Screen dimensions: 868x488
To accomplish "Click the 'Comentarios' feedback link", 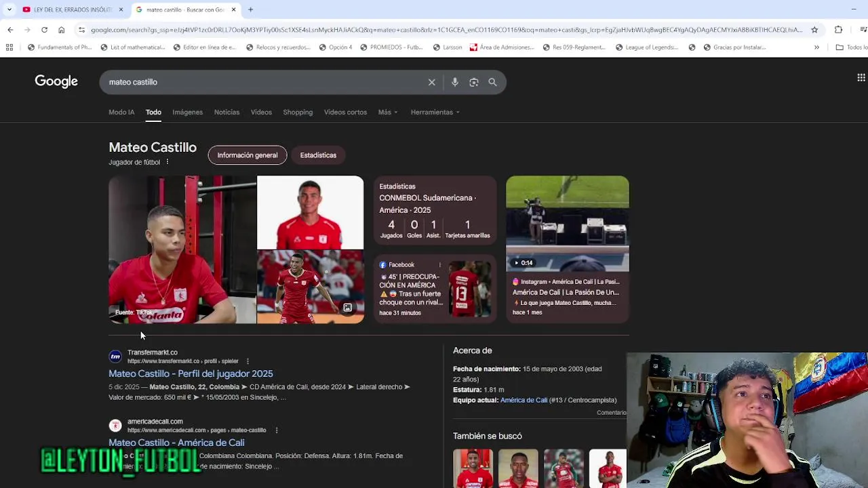I will coord(611,413).
